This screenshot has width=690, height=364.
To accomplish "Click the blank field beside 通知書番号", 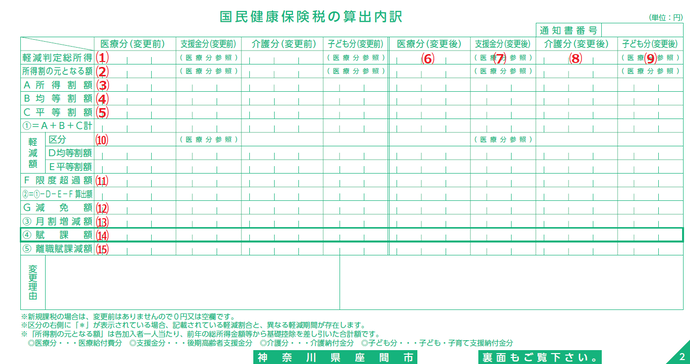I will (642, 30).
